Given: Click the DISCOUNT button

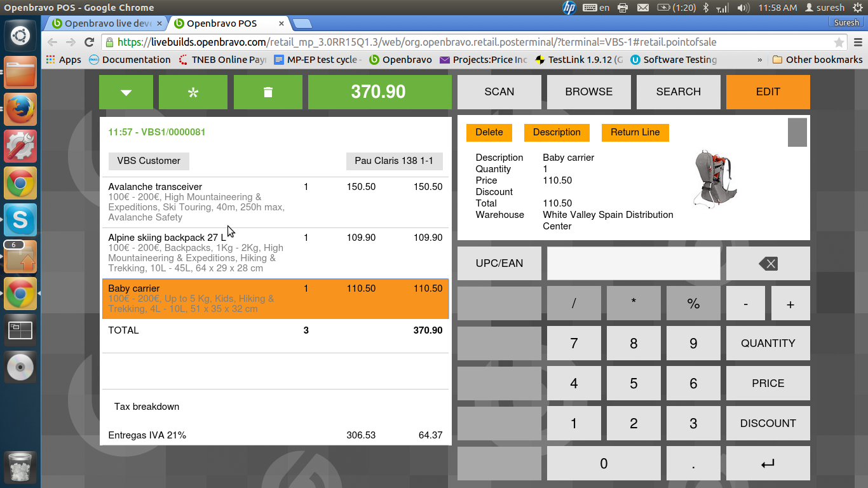Looking at the screenshot, I should point(768,423).
